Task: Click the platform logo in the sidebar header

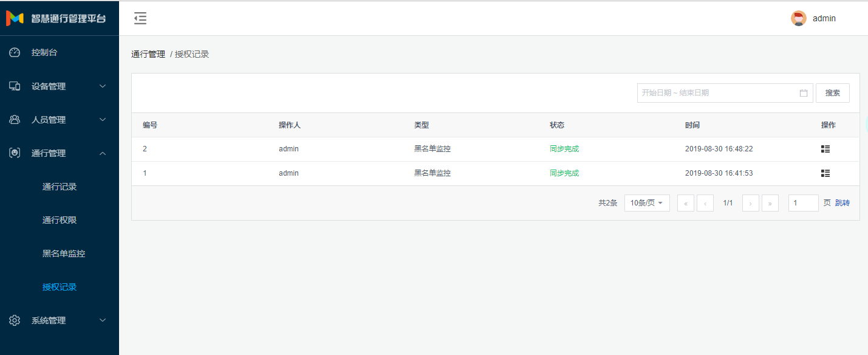Action: tap(15, 18)
